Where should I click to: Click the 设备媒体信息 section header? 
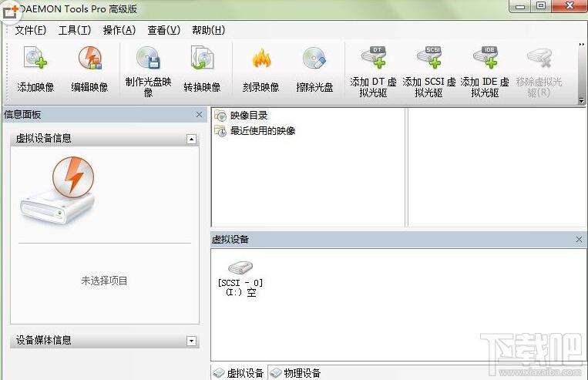coord(105,341)
